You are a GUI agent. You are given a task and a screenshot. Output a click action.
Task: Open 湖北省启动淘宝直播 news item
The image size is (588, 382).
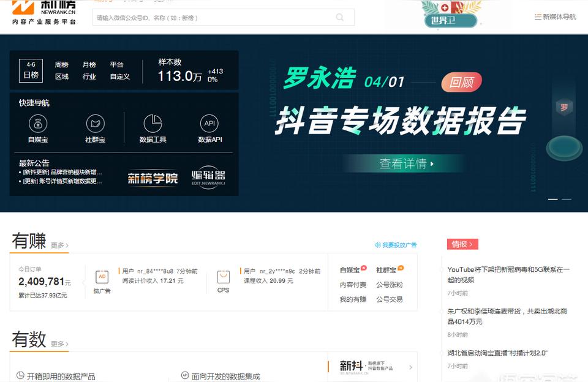coord(497,353)
